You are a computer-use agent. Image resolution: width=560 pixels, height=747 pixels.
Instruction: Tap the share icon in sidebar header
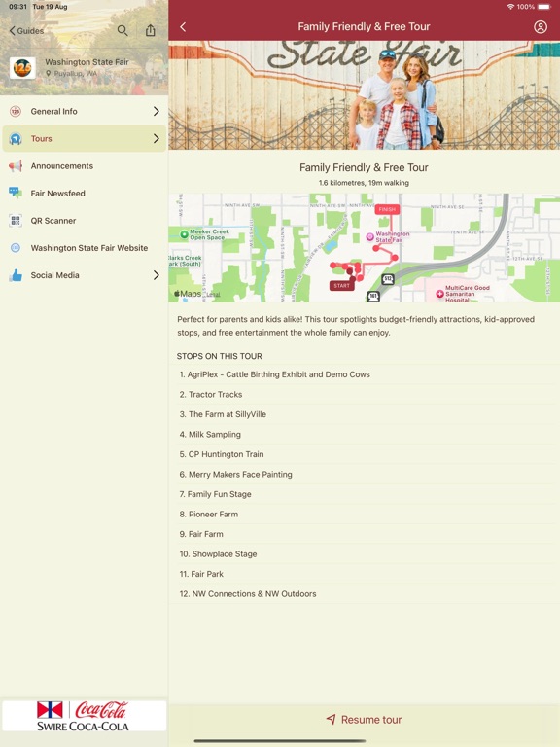coord(151,30)
